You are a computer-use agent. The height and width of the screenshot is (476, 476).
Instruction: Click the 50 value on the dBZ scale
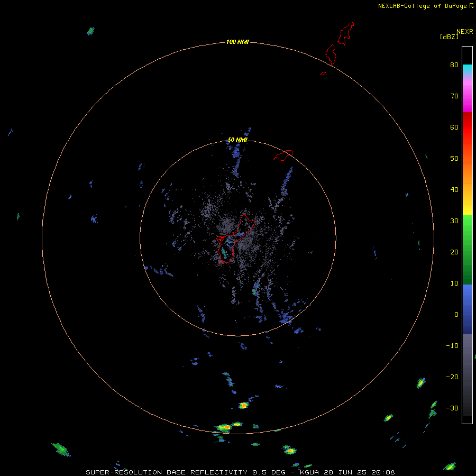pos(454,159)
